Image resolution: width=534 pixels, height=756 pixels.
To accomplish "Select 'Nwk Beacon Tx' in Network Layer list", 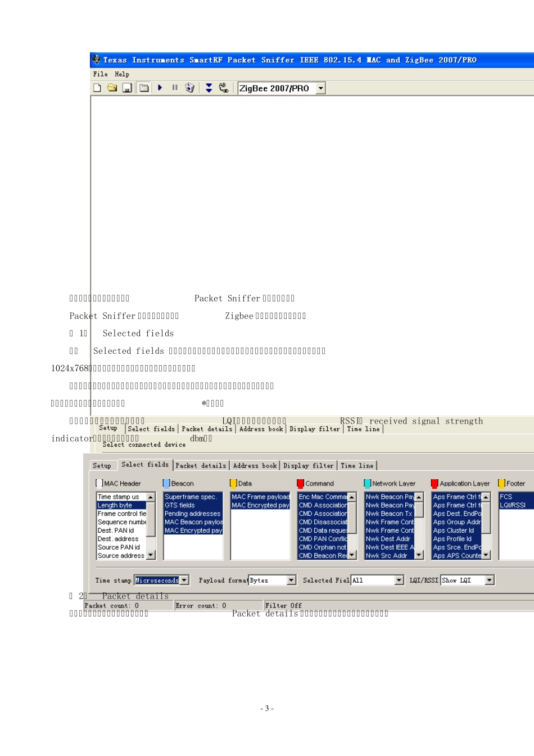I will (x=390, y=514).
